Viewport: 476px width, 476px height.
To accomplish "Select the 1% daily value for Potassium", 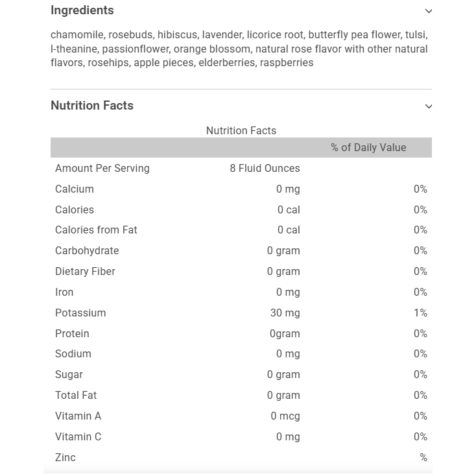I will point(420,313).
